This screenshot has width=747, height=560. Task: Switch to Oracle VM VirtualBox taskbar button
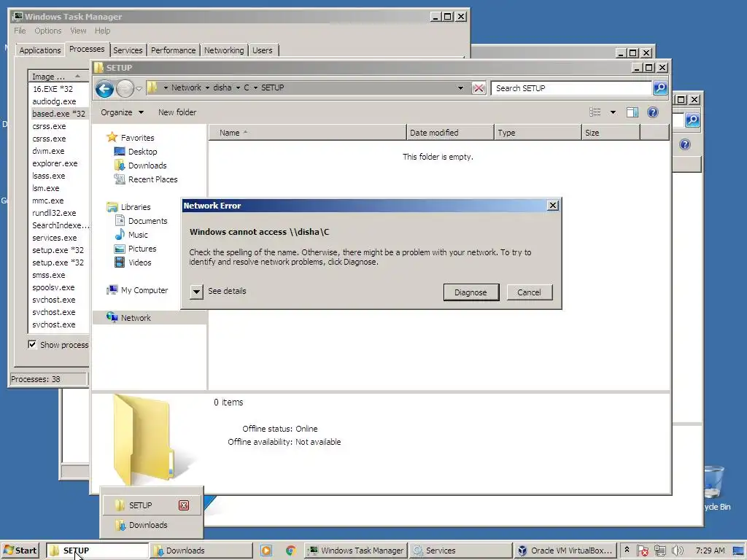(x=565, y=551)
